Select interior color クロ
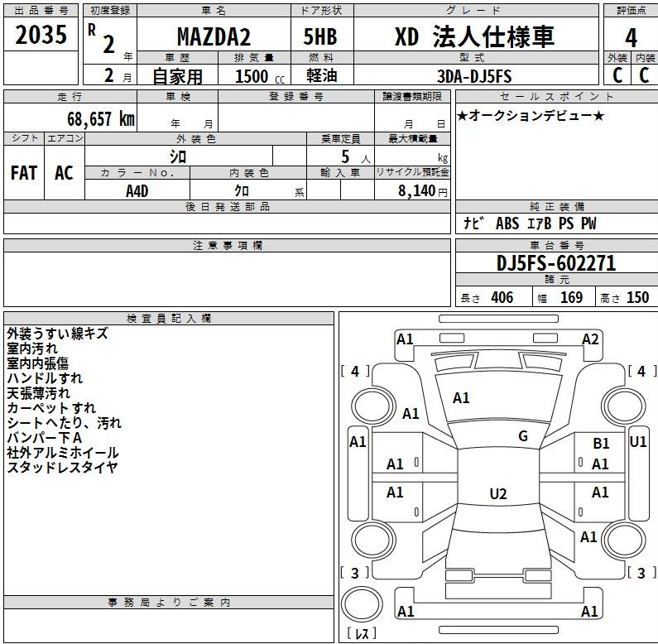658x644 pixels. [242, 191]
